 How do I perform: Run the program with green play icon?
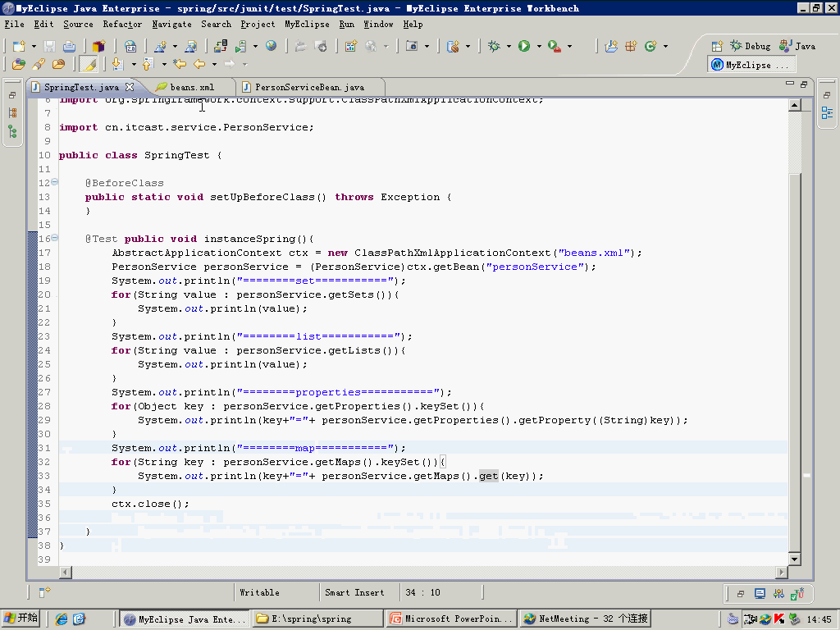524,47
